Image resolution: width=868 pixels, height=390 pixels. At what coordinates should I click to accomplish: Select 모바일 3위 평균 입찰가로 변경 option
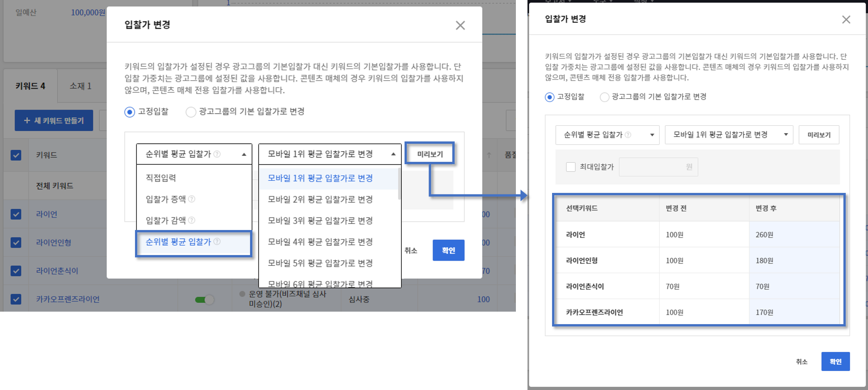[x=328, y=221]
